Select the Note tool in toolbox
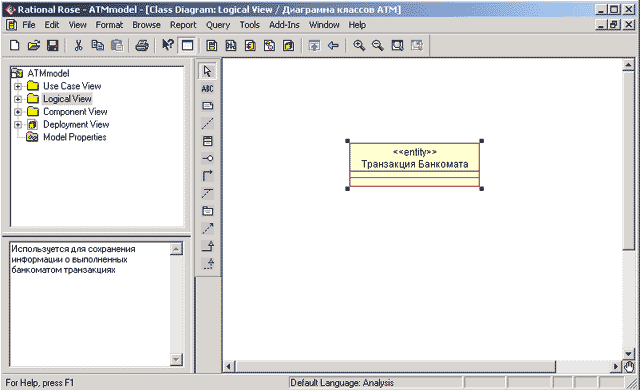 [207, 106]
